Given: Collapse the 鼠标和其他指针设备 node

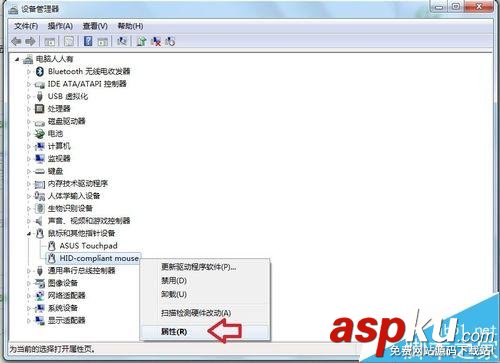Looking at the screenshot, I should click(x=29, y=234).
